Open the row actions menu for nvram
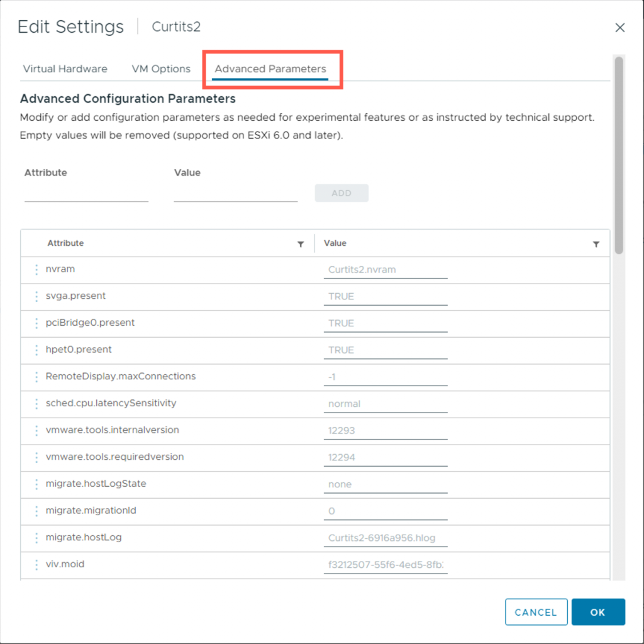Image resolution: width=644 pixels, height=644 pixels. (x=36, y=269)
